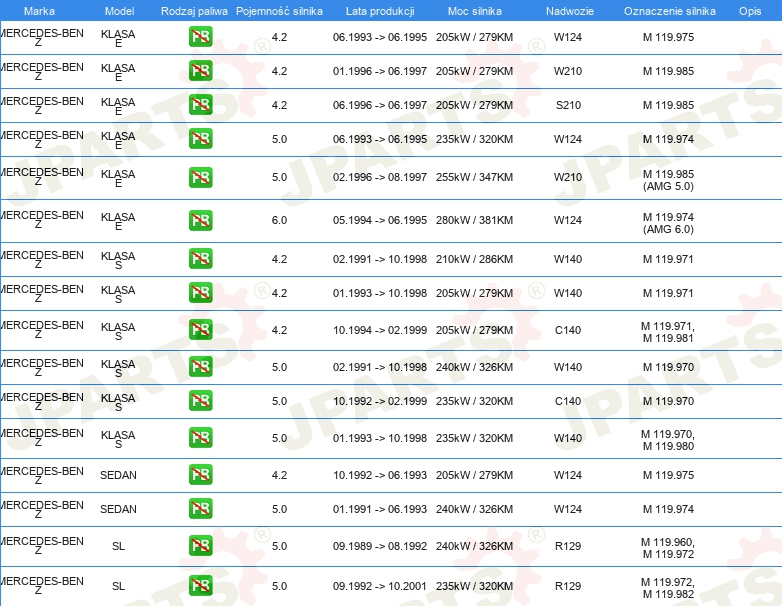Click the fuel icon in the M 119.970, M 119.980 row
782x606 pixels.
pyautogui.click(x=200, y=437)
